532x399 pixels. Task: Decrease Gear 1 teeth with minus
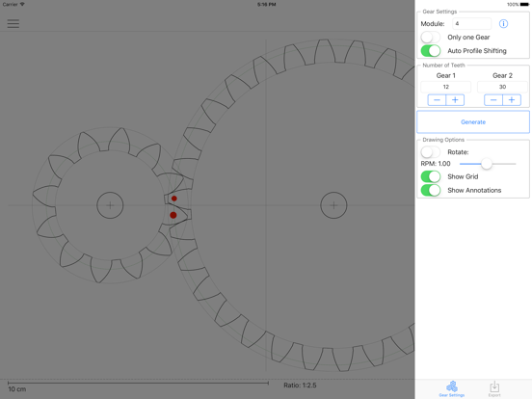[x=437, y=100]
